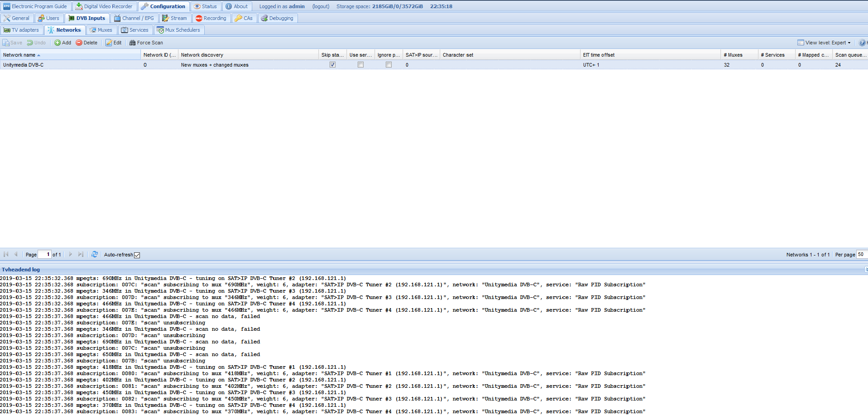This screenshot has height=415, width=868.
Task: Delete the selected network
Action: point(86,43)
